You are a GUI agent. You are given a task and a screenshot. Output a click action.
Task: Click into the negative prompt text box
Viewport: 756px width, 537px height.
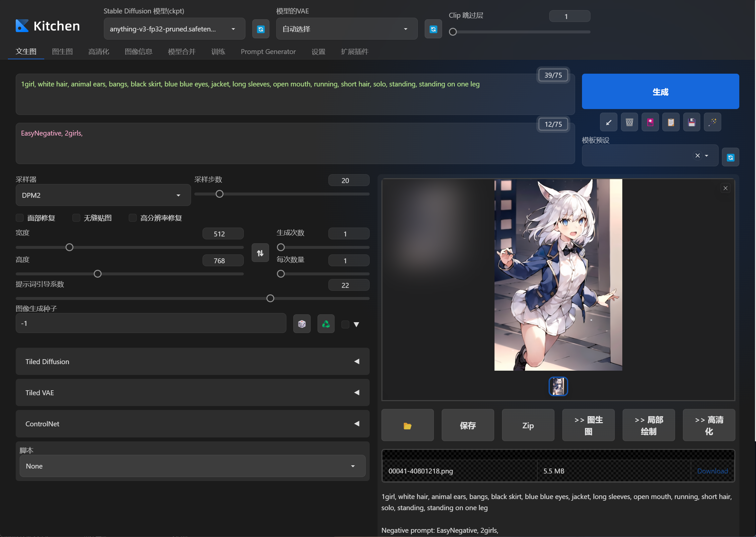pos(295,143)
